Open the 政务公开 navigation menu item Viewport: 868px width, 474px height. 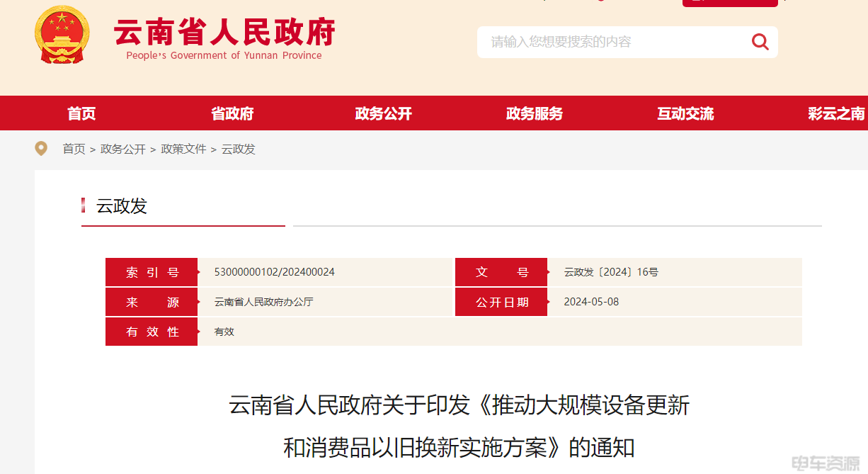click(x=383, y=113)
